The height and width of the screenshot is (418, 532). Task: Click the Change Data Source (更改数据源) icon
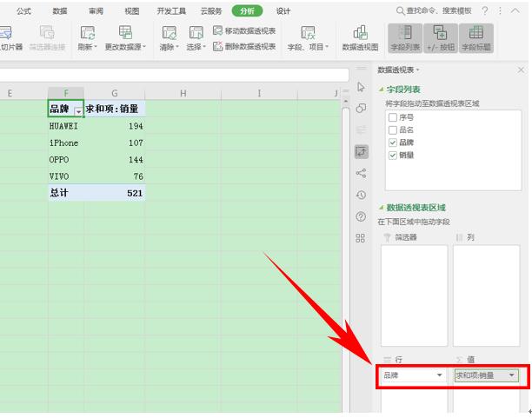(x=125, y=32)
